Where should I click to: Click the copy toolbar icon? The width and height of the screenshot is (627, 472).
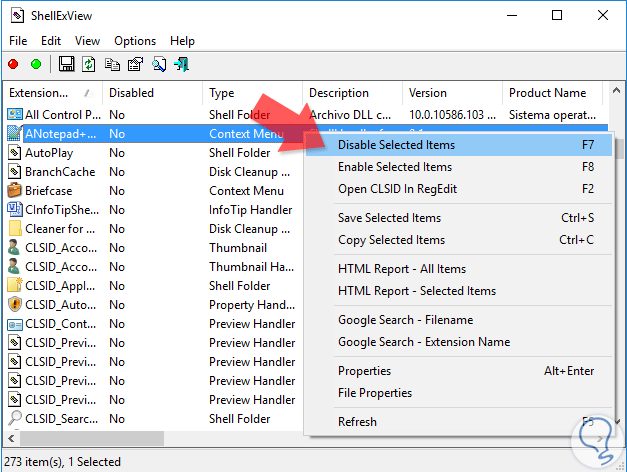112,65
